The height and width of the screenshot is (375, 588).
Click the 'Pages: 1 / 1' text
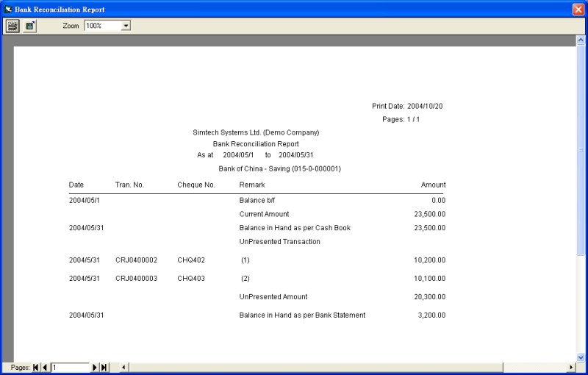[x=401, y=119]
